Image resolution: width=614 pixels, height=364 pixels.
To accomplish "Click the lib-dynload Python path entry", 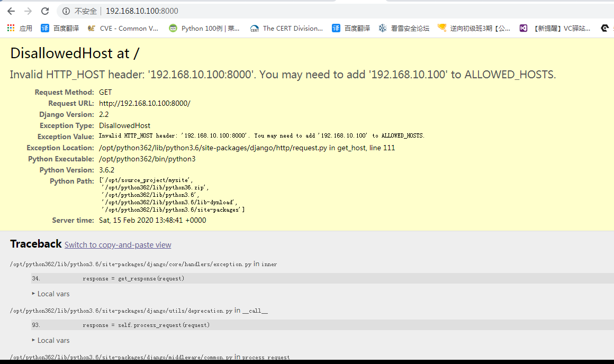I will coord(169,202).
